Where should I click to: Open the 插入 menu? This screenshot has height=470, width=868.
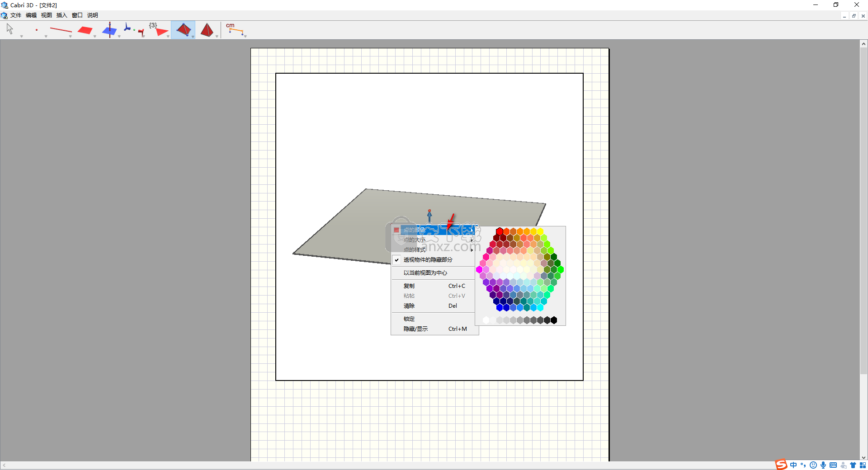62,15
